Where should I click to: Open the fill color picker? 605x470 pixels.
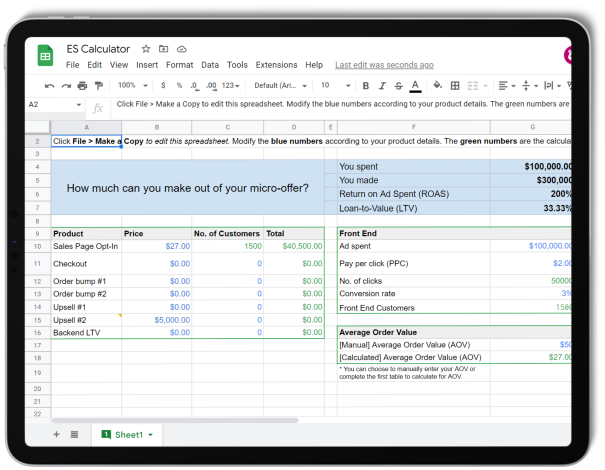tap(437, 85)
